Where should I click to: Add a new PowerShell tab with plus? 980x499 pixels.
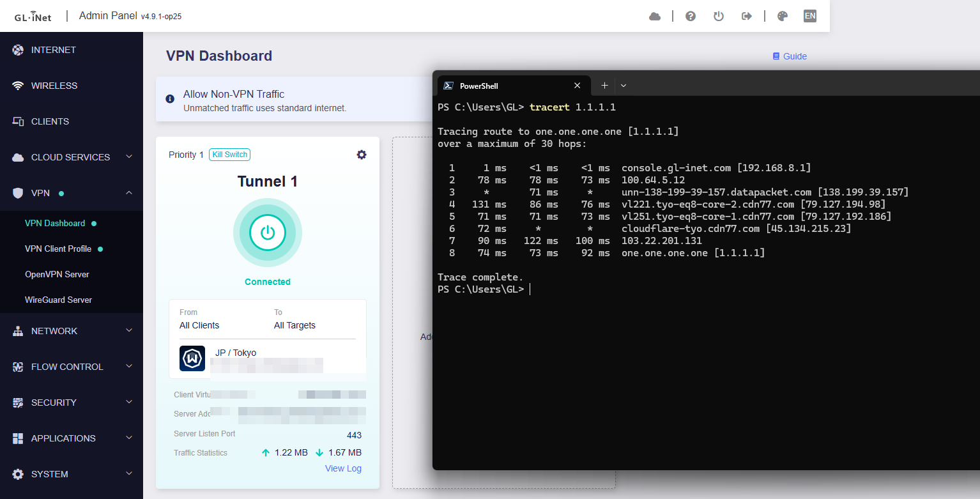(x=604, y=86)
